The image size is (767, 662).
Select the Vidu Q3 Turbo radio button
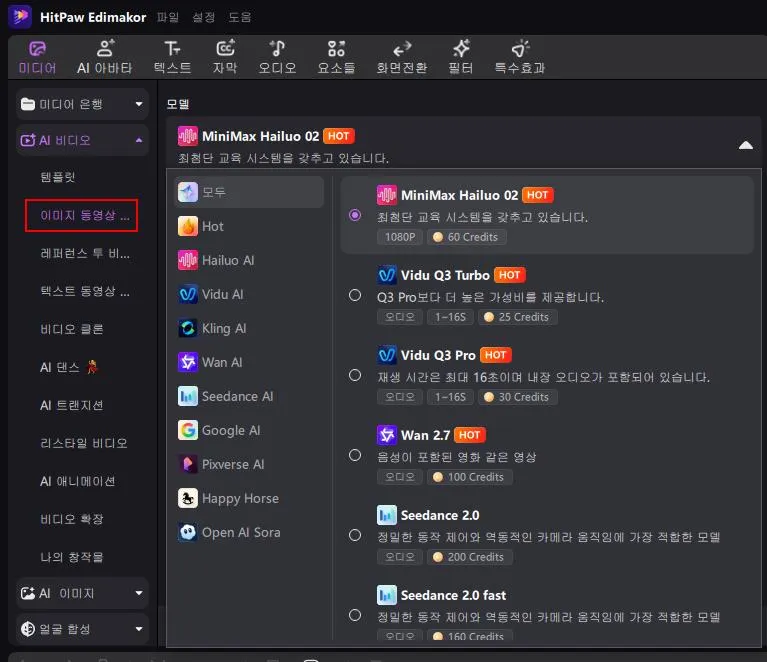355,296
